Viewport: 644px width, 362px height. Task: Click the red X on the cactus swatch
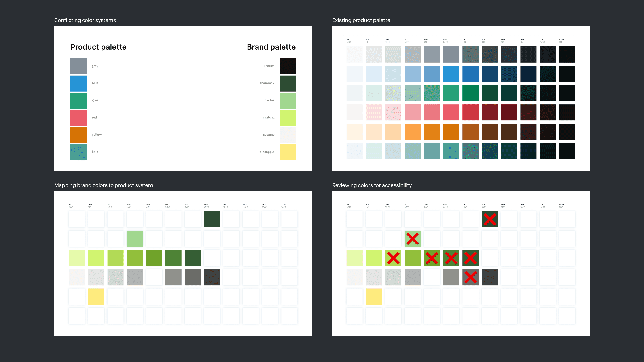click(412, 239)
